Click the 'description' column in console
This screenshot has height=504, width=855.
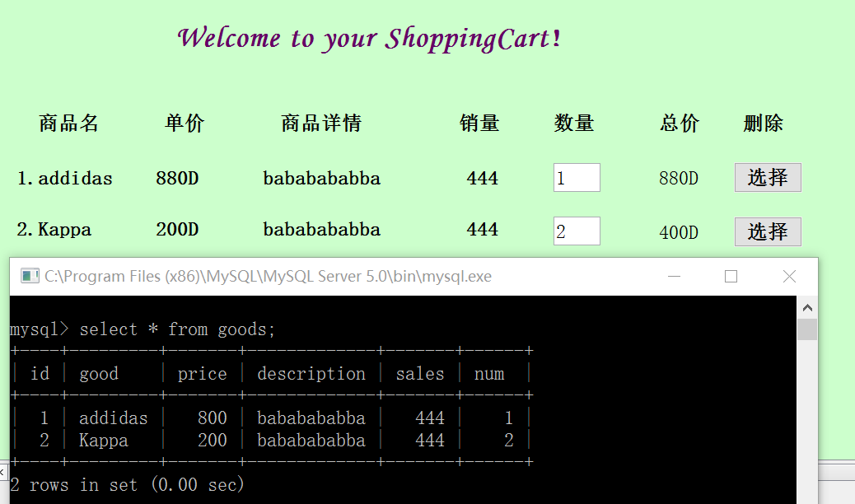pyautogui.click(x=311, y=374)
